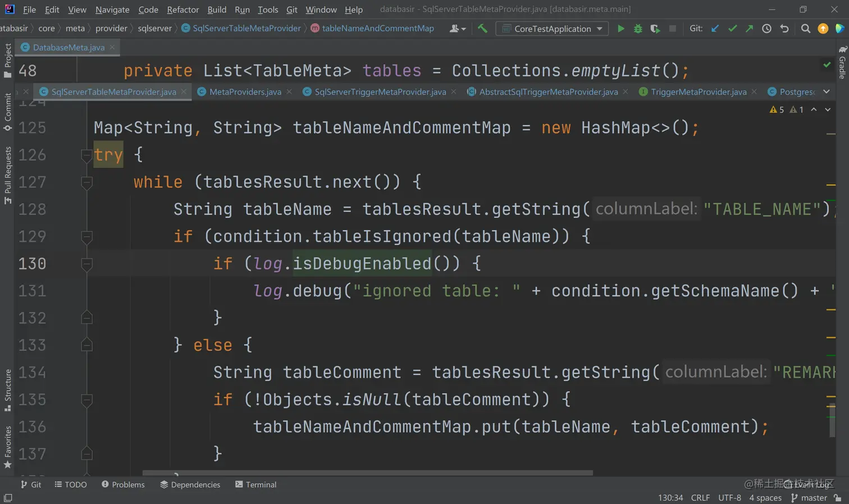Go to next highlighted error arrow
The width and height of the screenshot is (849, 504).
828,109
